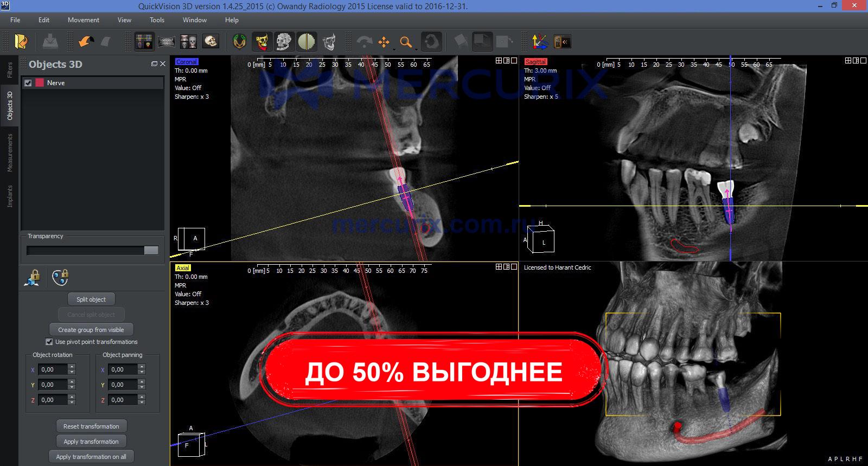Click the collapse side panel icon
Image resolution: width=868 pixels, height=466 pixels.
click(562, 41)
